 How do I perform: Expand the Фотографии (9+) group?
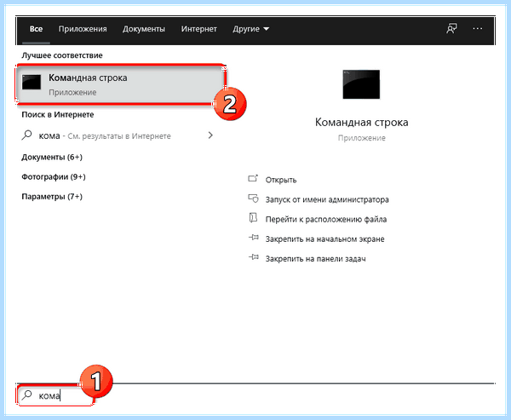tap(54, 176)
